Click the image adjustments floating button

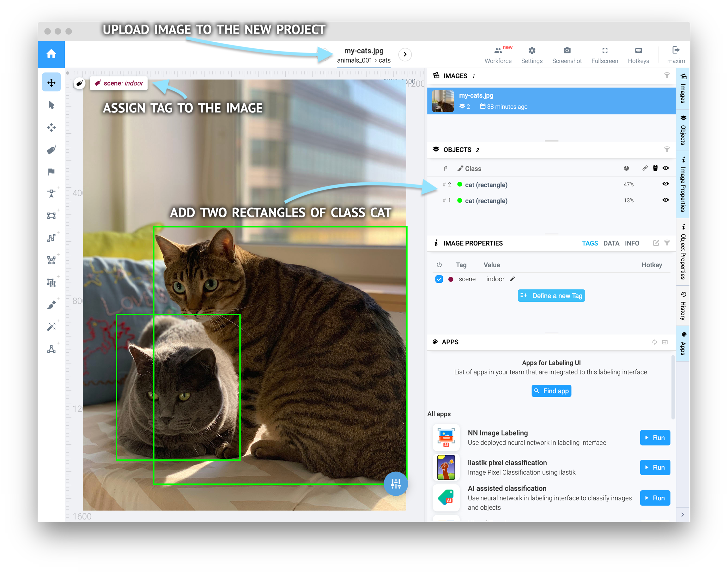[396, 484]
